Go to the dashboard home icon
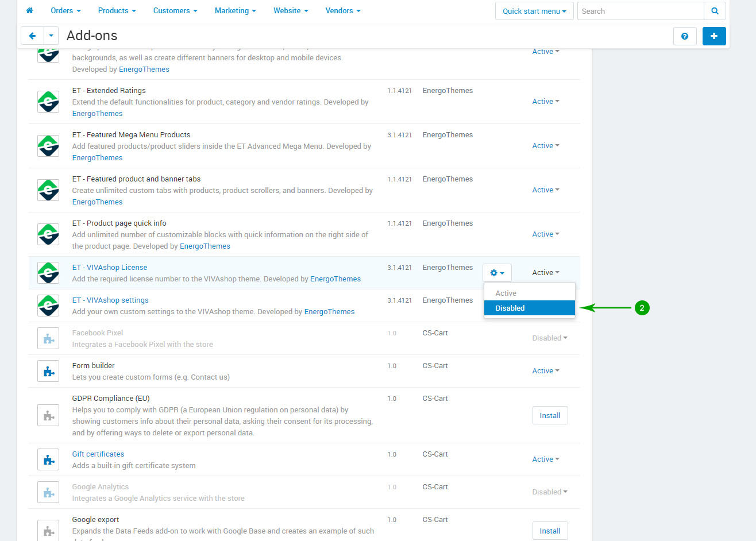This screenshot has width=756, height=541. [x=30, y=10]
